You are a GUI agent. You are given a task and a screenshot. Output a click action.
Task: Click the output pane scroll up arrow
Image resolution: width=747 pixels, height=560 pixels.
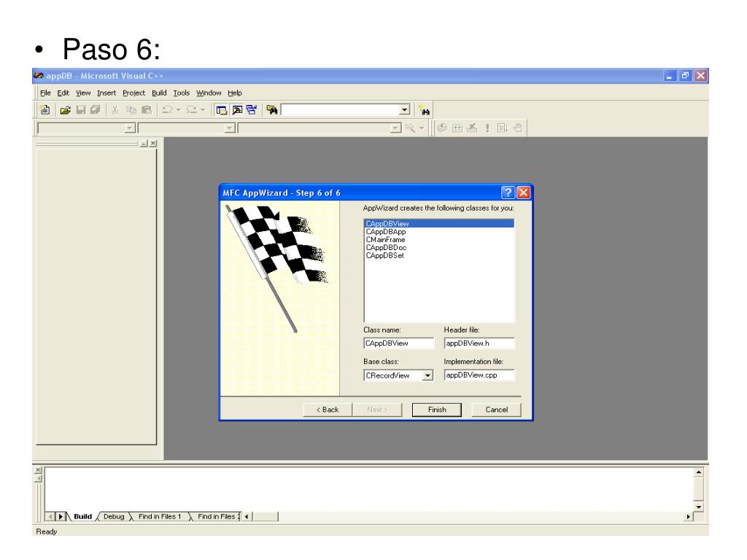click(x=698, y=472)
